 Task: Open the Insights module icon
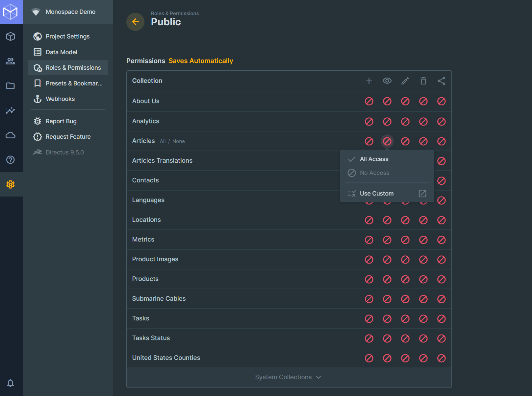(x=11, y=110)
